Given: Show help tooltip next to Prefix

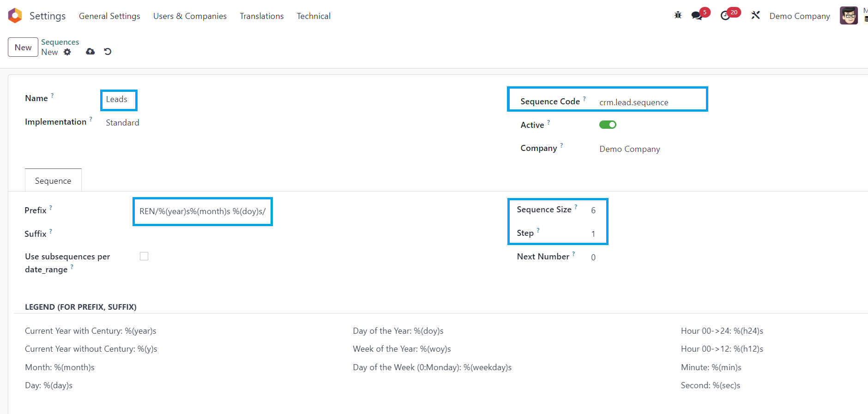Looking at the screenshot, I should [x=51, y=208].
